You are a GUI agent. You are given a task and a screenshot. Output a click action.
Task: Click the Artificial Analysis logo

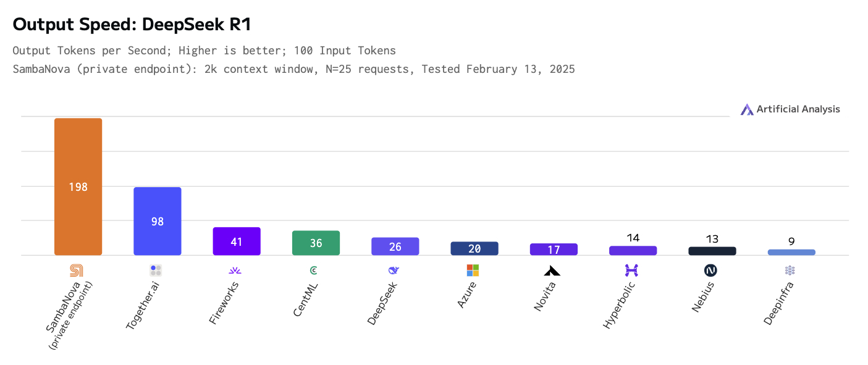(x=790, y=109)
